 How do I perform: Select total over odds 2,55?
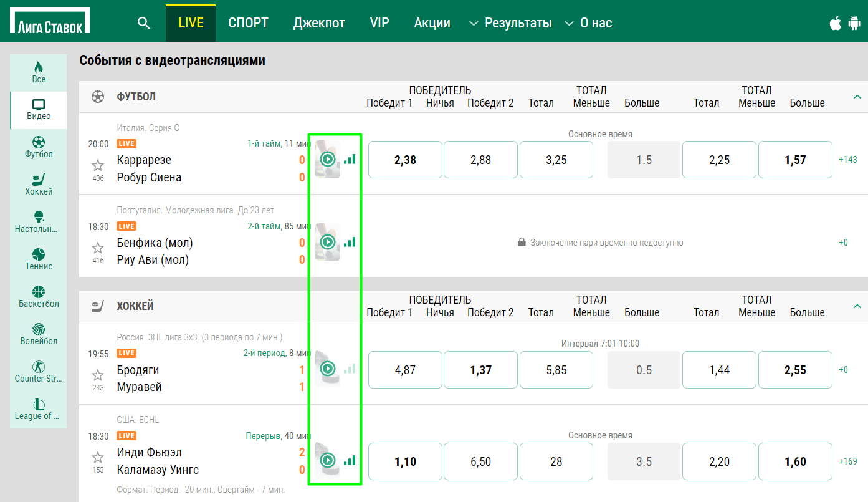point(795,370)
